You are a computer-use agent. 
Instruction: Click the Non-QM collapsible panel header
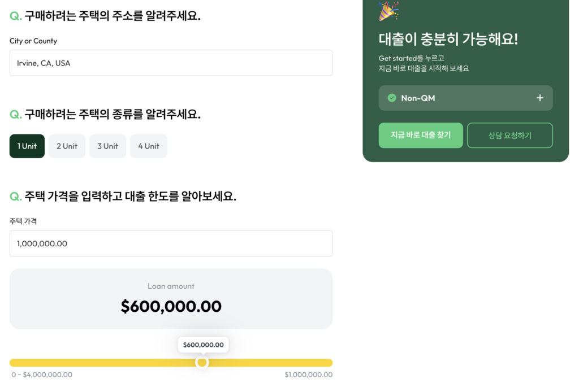tap(465, 98)
